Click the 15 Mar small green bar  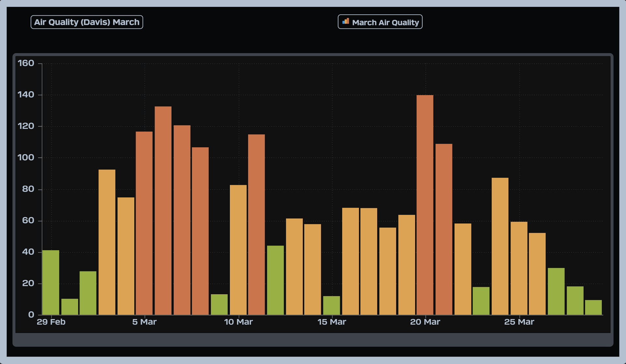click(x=331, y=305)
